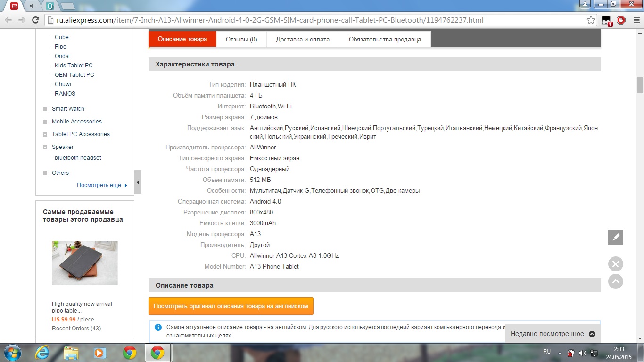Click the red AdBlock extension icon

621,20
